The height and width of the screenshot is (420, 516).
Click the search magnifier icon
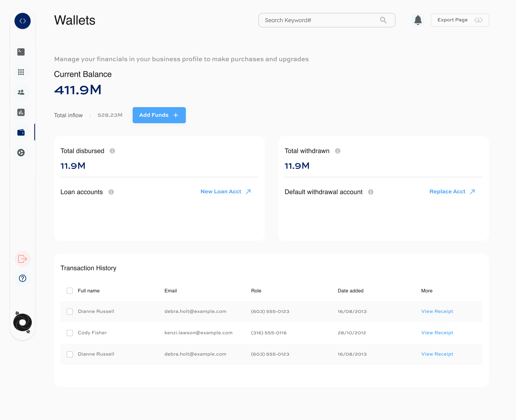pos(383,20)
